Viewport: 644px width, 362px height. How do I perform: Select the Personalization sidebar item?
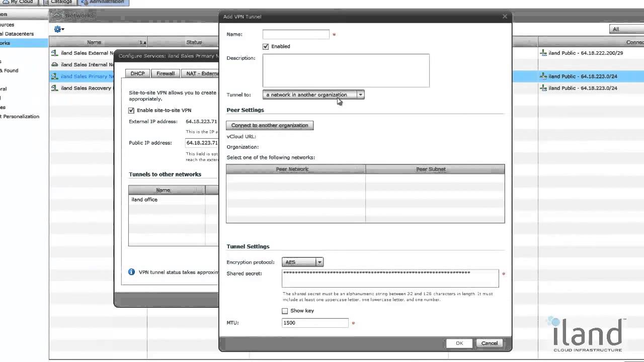pyautogui.click(x=20, y=116)
